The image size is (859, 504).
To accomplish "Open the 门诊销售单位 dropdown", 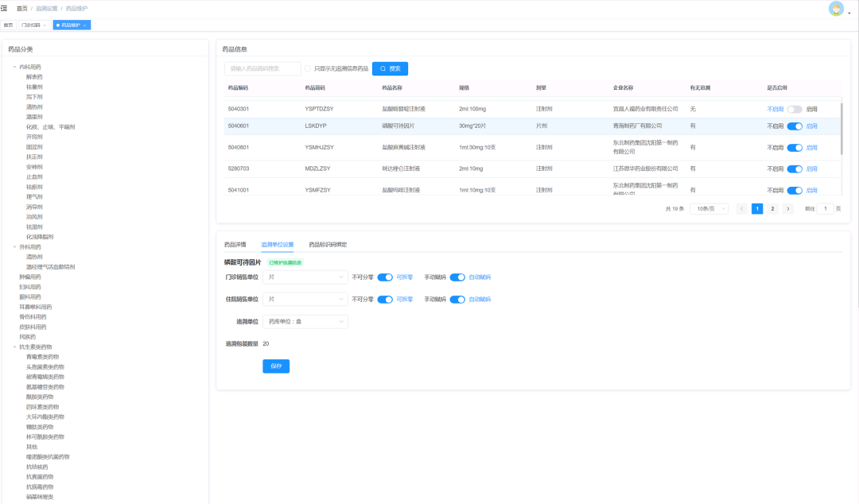I will [305, 277].
